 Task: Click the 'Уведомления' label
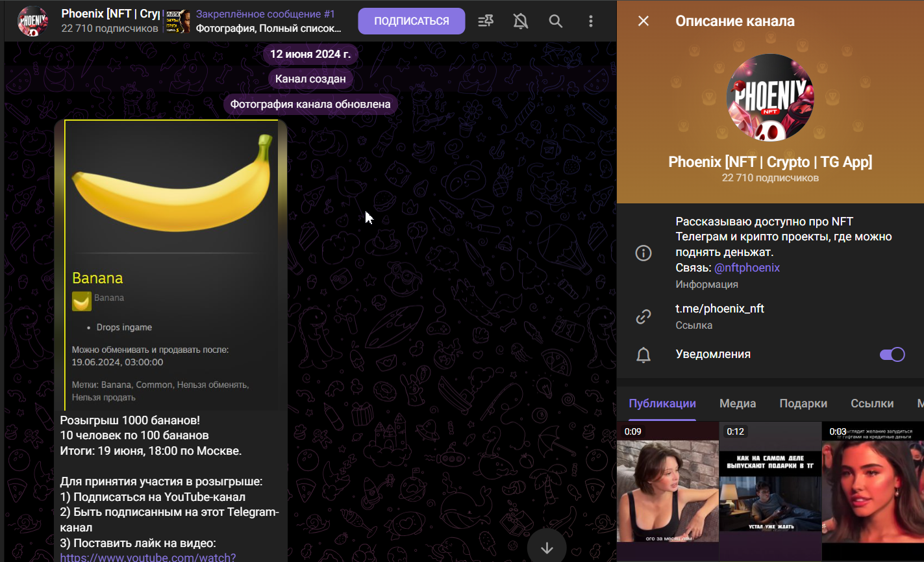(x=713, y=354)
